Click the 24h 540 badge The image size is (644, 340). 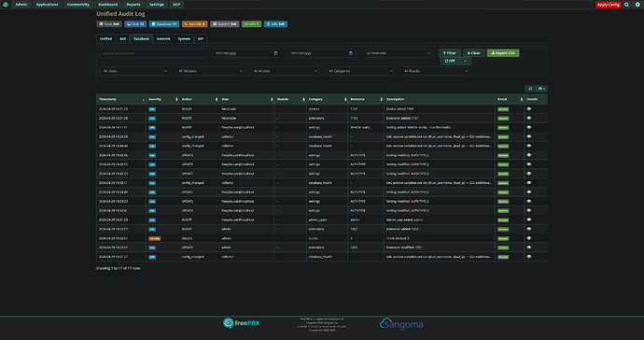[x=275, y=24]
